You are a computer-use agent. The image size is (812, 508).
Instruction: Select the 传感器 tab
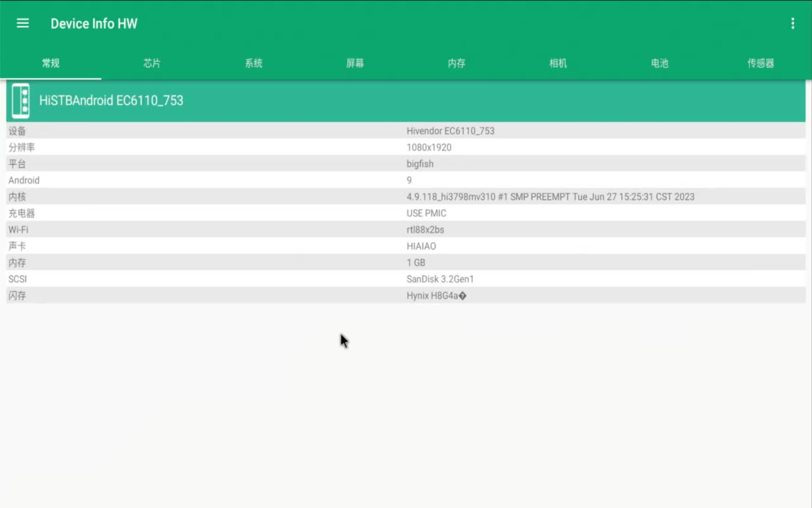point(761,63)
